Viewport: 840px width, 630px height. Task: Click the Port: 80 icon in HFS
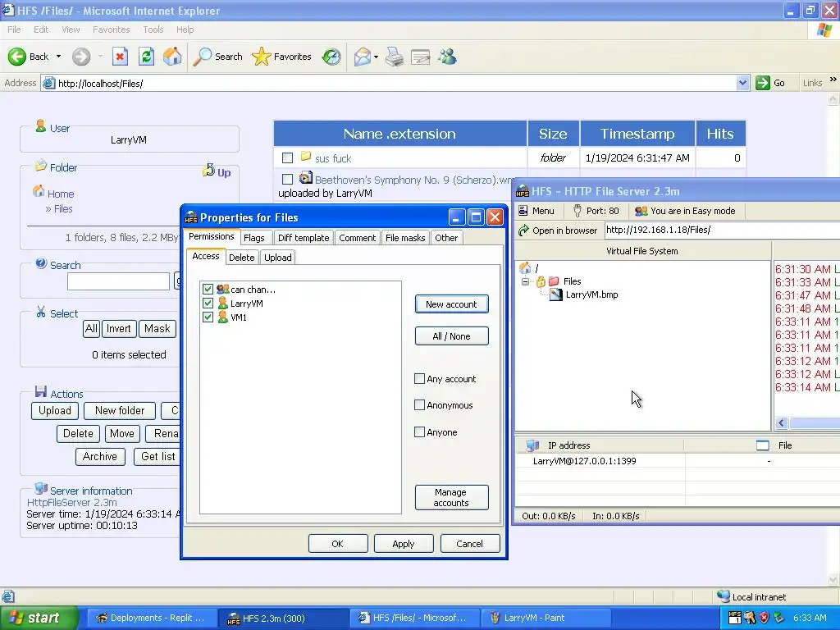pos(577,211)
